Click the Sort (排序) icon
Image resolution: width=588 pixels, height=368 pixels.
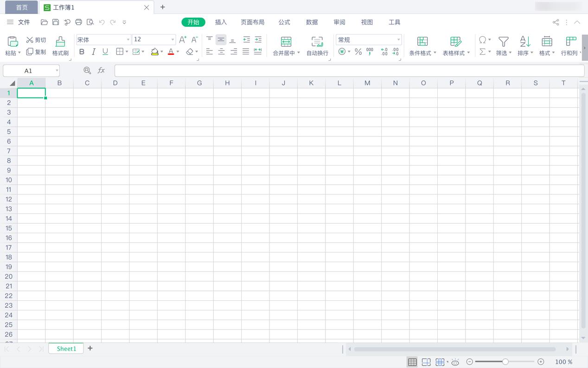tap(525, 42)
